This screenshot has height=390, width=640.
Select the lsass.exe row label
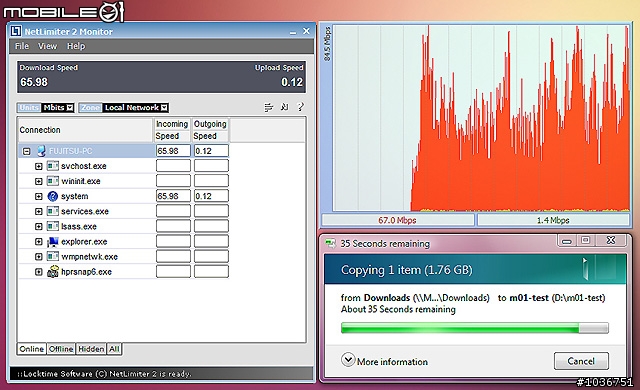[x=79, y=226]
